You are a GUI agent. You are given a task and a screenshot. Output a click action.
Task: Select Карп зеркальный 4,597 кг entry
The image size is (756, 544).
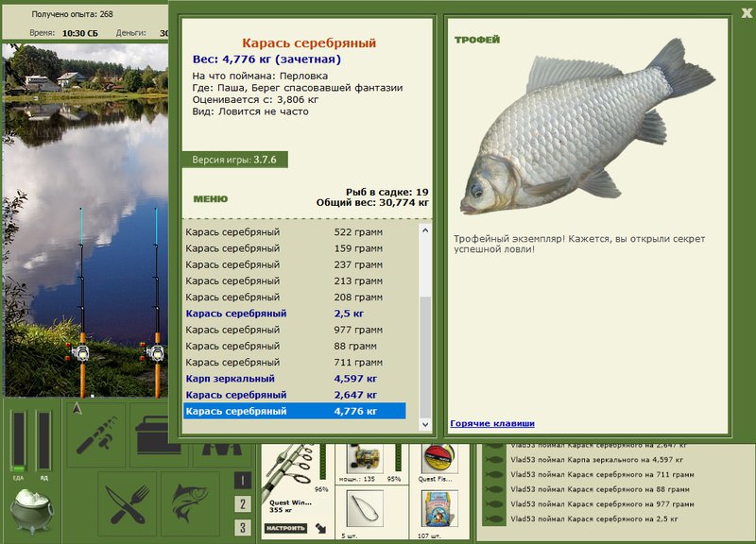tap(295, 379)
